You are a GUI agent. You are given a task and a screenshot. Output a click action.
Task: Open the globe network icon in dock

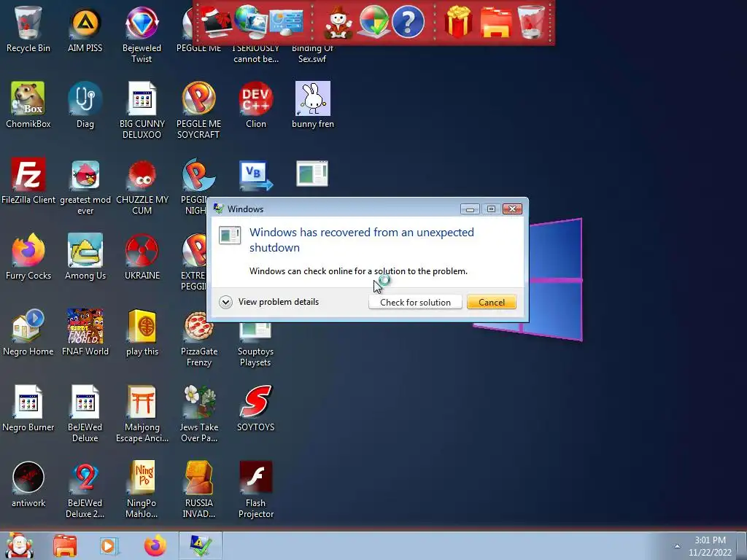pos(251,22)
